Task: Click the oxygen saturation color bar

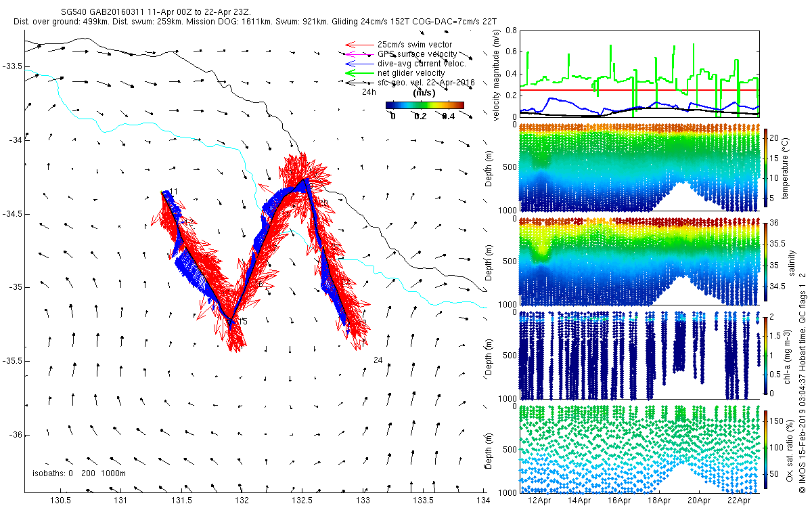Action: coord(766,448)
